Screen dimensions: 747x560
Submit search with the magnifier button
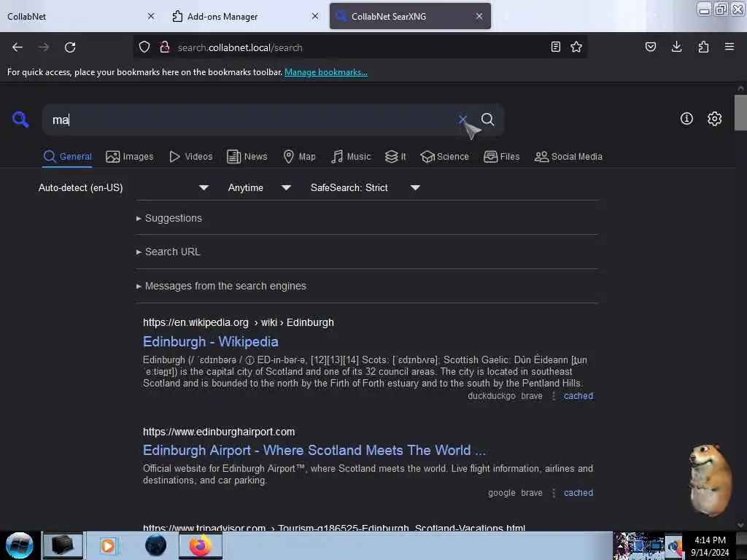pyautogui.click(x=487, y=119)
